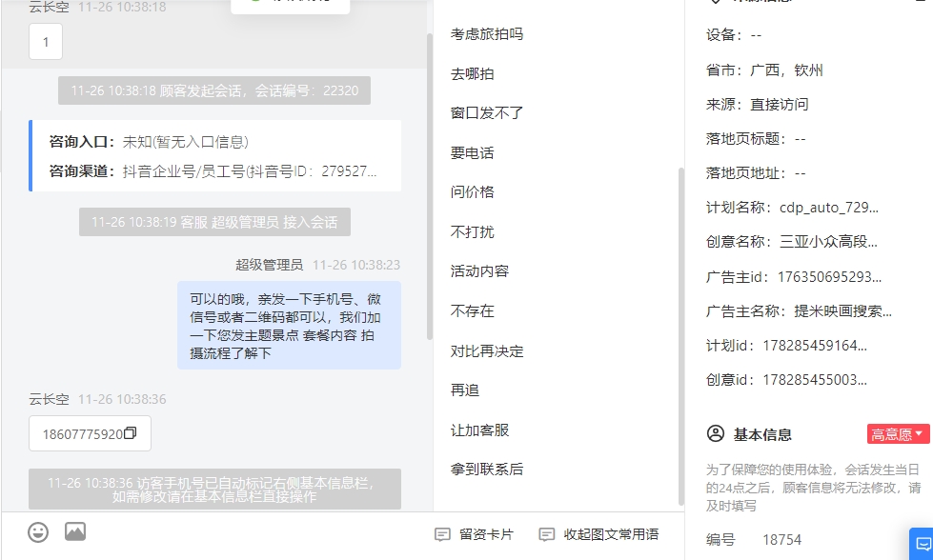The width and height of the screenshot is (933, 560).
Task: Select quick phrase 不打扰
Action: (473, 231)
